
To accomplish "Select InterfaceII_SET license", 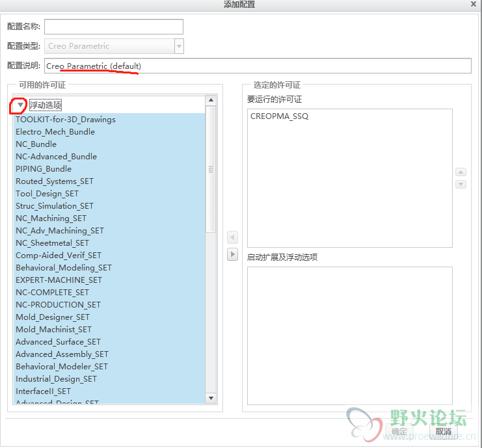I will [x=109, y=391].
